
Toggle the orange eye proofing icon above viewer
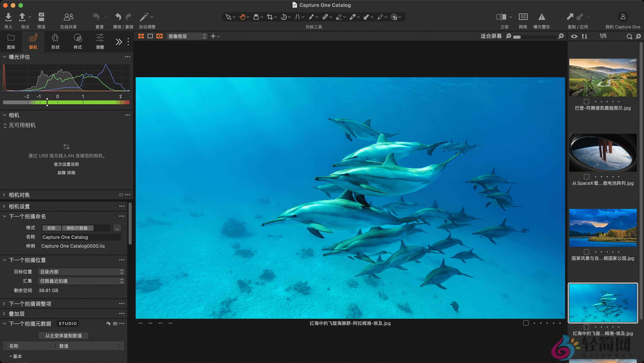(160, 36)
